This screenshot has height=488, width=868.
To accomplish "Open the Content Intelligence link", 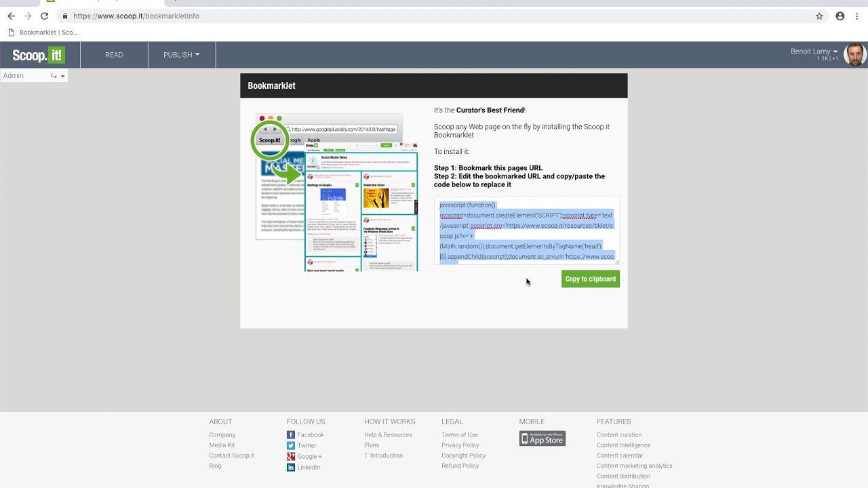I will click(x=623, y=445).
